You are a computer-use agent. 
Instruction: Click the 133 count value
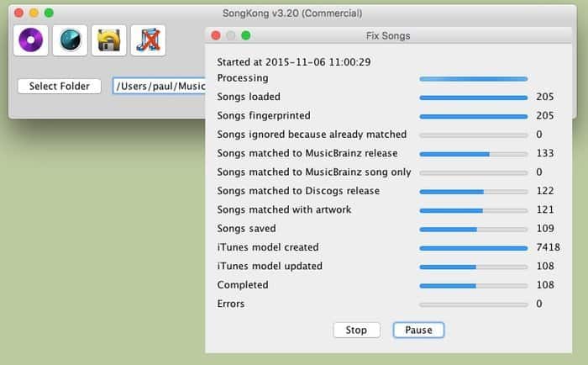pyautogui.click(x=545, y=153)
